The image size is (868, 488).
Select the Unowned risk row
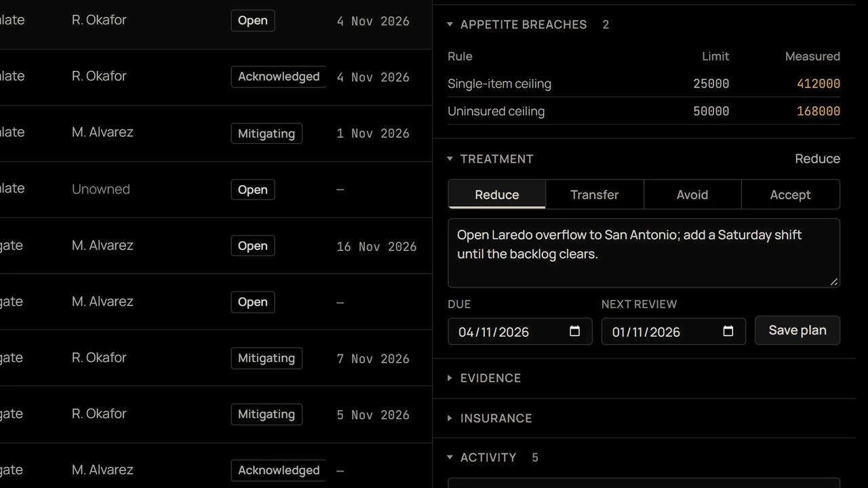(216, 189)
